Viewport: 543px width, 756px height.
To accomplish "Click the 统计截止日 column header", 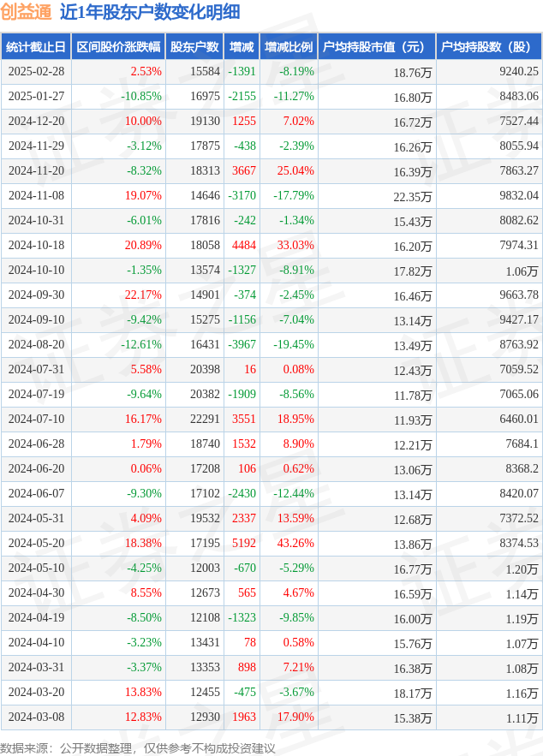I will coord(36,47).
